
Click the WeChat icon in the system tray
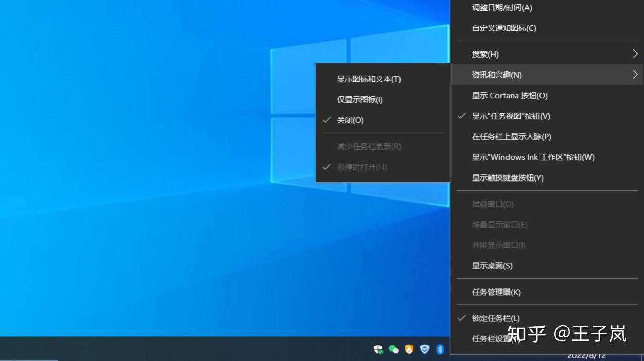(x=393, y=350)
